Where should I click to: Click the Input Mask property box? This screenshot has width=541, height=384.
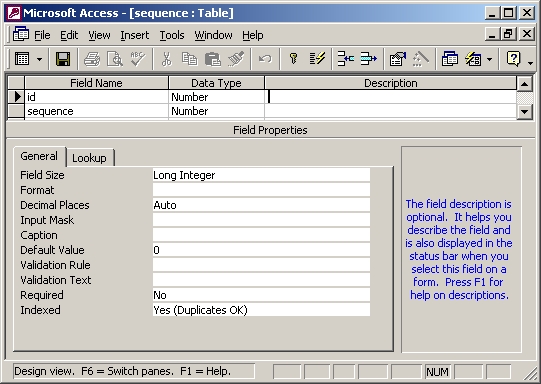coord(261,220)
